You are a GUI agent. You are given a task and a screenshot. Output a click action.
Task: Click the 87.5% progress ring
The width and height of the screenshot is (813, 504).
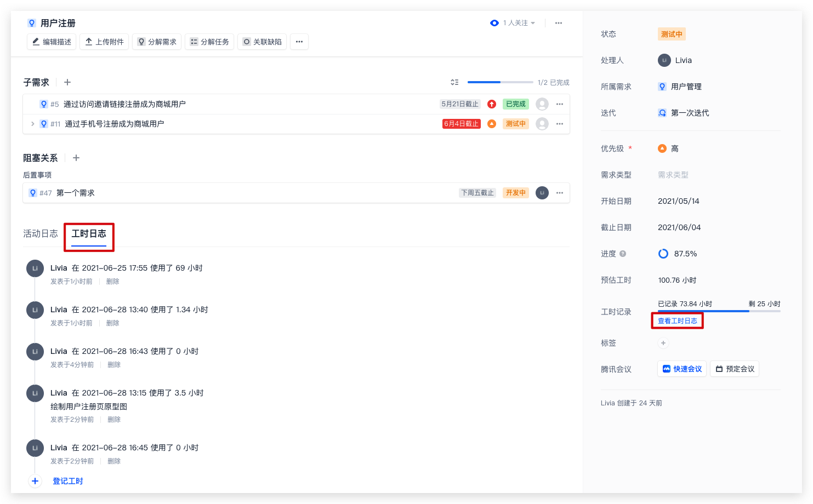coord(663,254)
